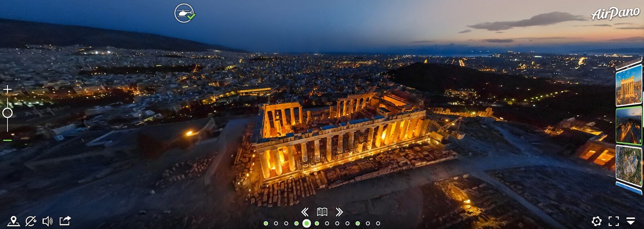This screenshot has height=229, width=644.
Task: Select the night aerial Acropolis thumbnail
Action: tap(629, 125)
